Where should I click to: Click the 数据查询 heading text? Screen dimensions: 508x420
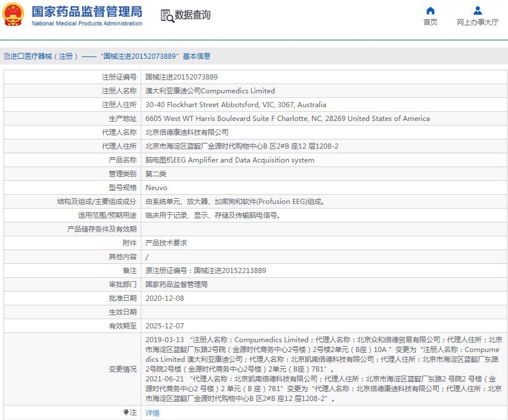(193, 15)
